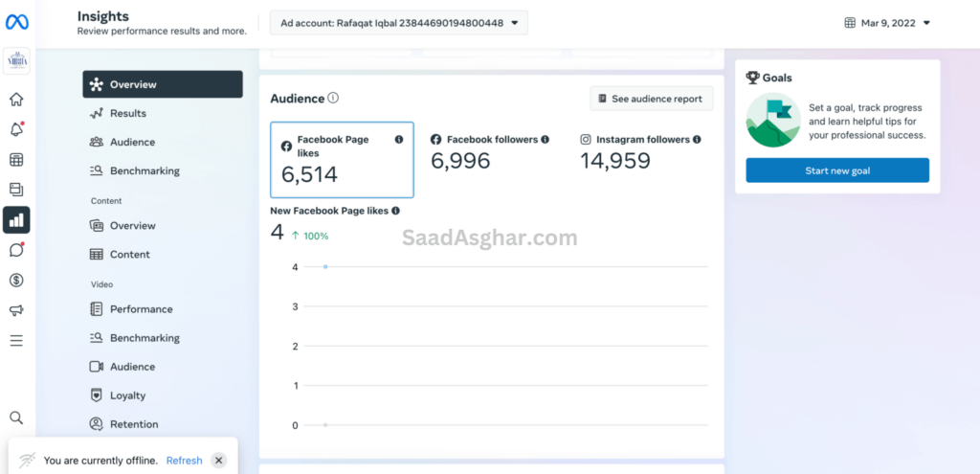
Task: Click the 14,959 Instagram followers value
Action: coord(615,161)
